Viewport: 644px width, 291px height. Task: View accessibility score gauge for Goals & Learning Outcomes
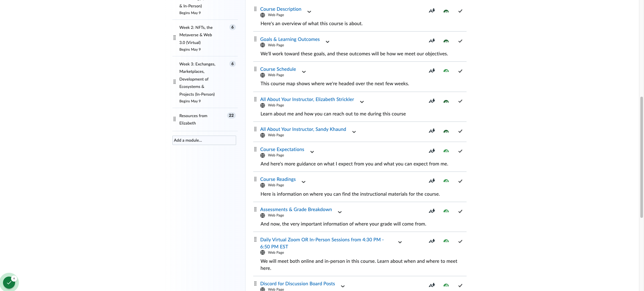[446, 41]
